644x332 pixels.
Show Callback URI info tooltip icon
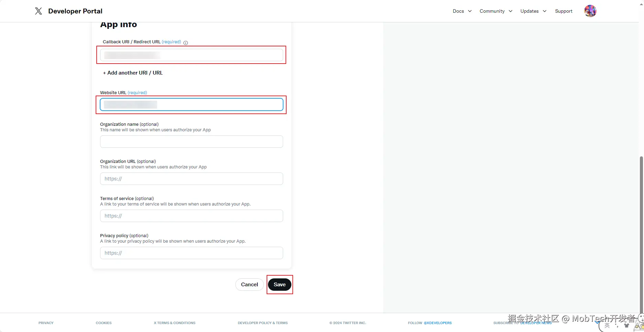[186, 43]
